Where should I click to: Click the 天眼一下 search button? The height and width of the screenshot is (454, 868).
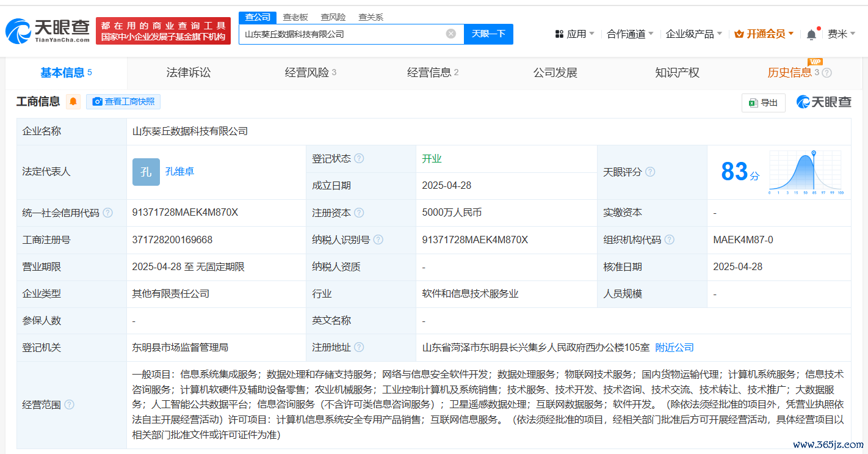point(488,34)
